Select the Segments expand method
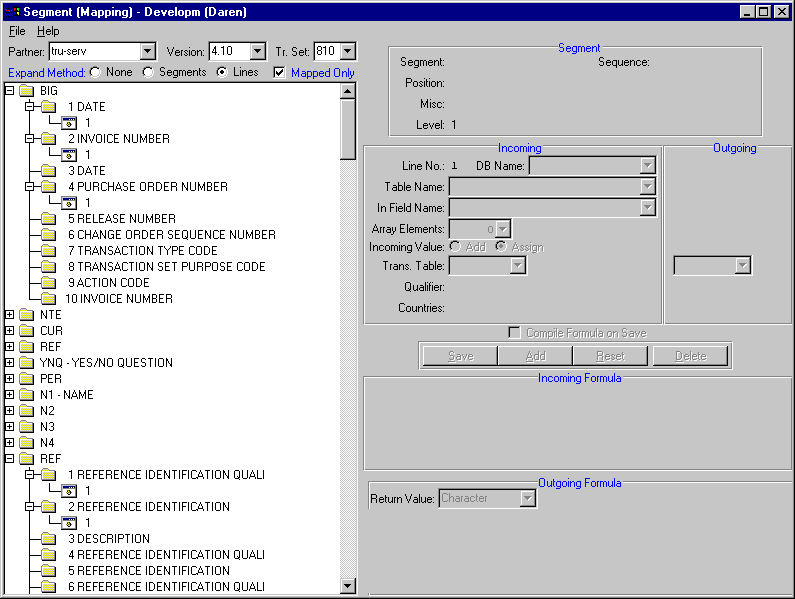The width and height of the screenshot is (795, 599). tap(148, 72)
